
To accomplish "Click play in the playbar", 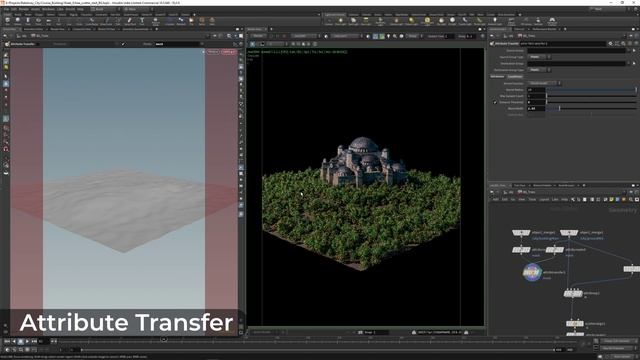I will coord(27,341).
